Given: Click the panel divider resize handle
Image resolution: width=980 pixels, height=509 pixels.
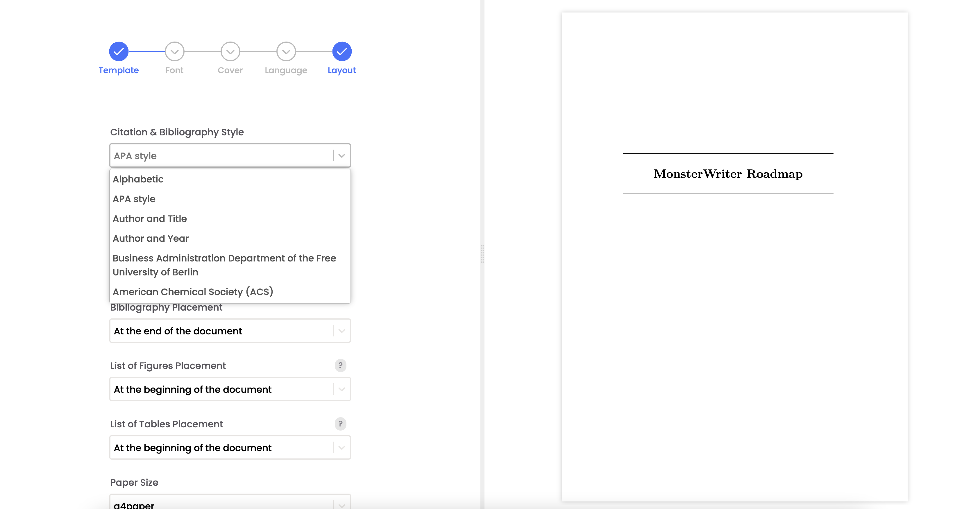Looking at the screenshot, I should [x=482, y=254].
